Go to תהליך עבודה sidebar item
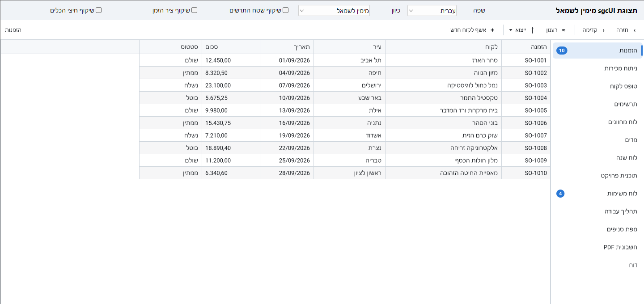Viewport: 644px width, 304px height. (x=597, y=211)
